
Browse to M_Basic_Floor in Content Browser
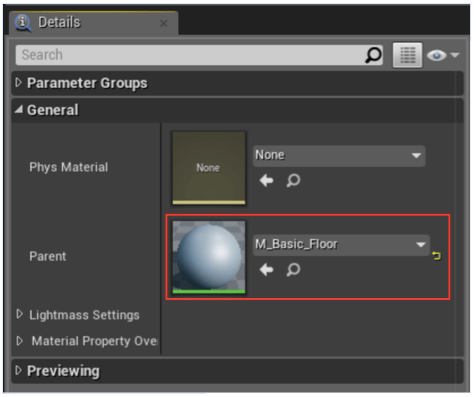tap(293, 270)
